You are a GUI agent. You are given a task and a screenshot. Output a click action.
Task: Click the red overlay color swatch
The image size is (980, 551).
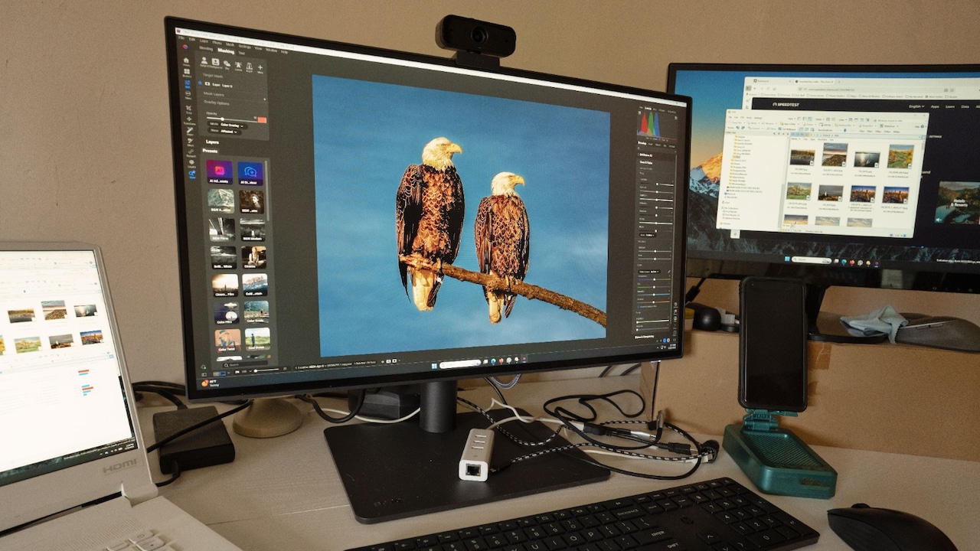tap(262, 120)
